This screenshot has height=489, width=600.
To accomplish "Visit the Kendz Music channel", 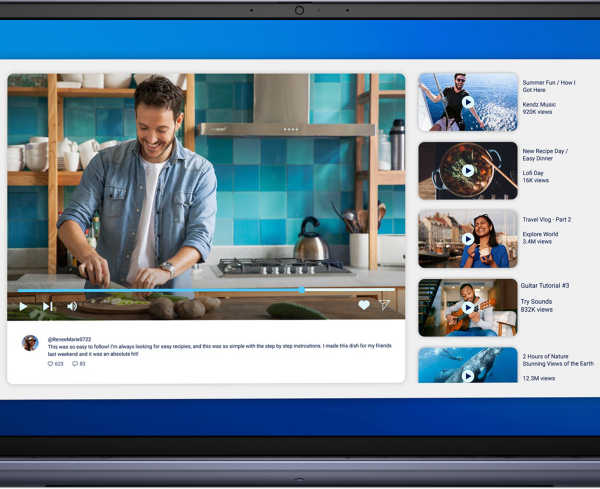I will click(x=539, y=104).
